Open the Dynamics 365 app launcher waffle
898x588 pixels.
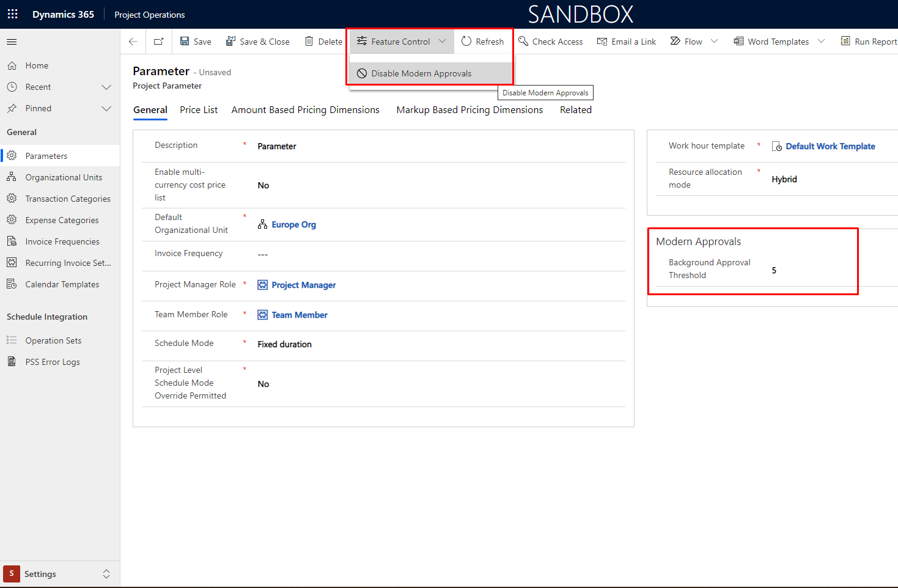pyautogui.click(x=12, y=14)
